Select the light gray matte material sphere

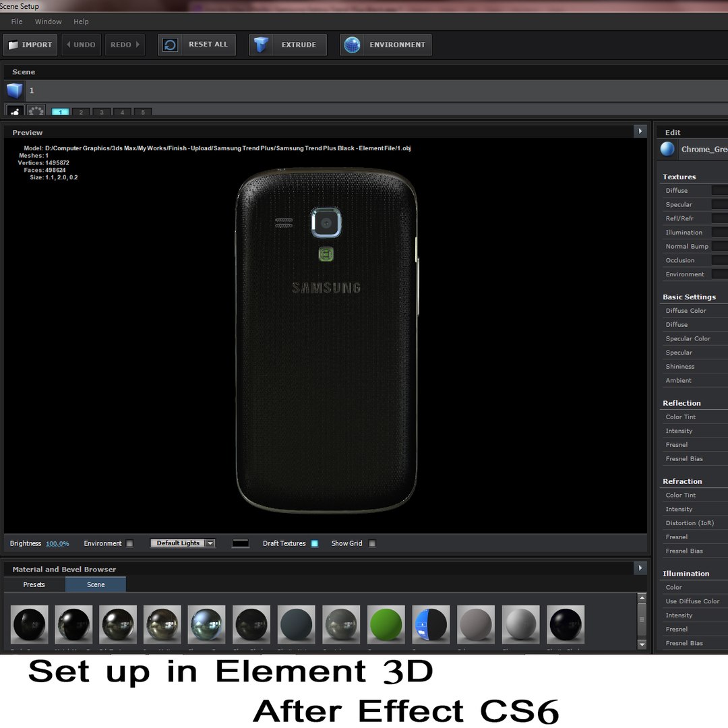pos(520,624)
